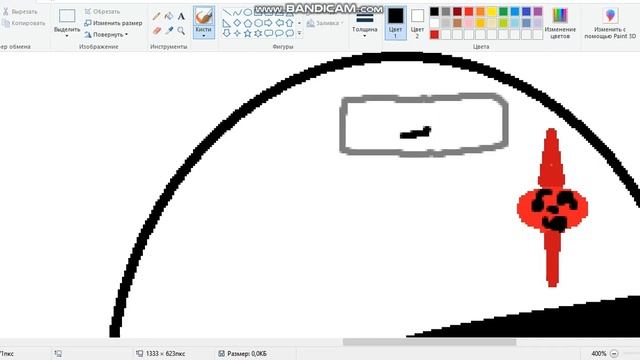
Task: Choose the six-point star shape
Action: pos(258,33)
